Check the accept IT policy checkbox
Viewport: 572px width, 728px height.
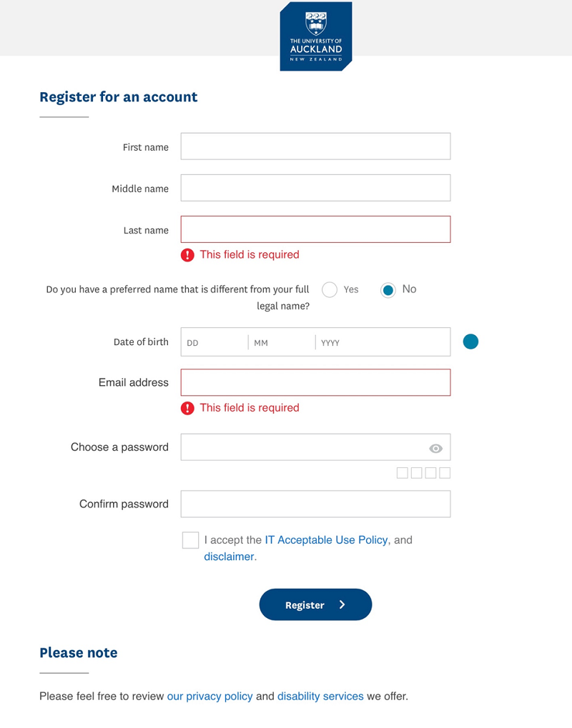click(x=190, y=540)
